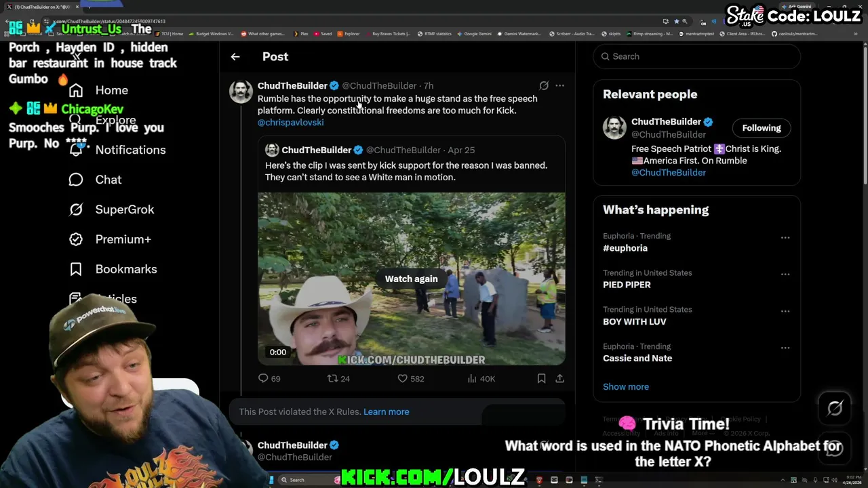Open more options for BOY WITH LUV
Image resolution: width=868 pixels, height=488 pixels.
[x=785, y=310]
